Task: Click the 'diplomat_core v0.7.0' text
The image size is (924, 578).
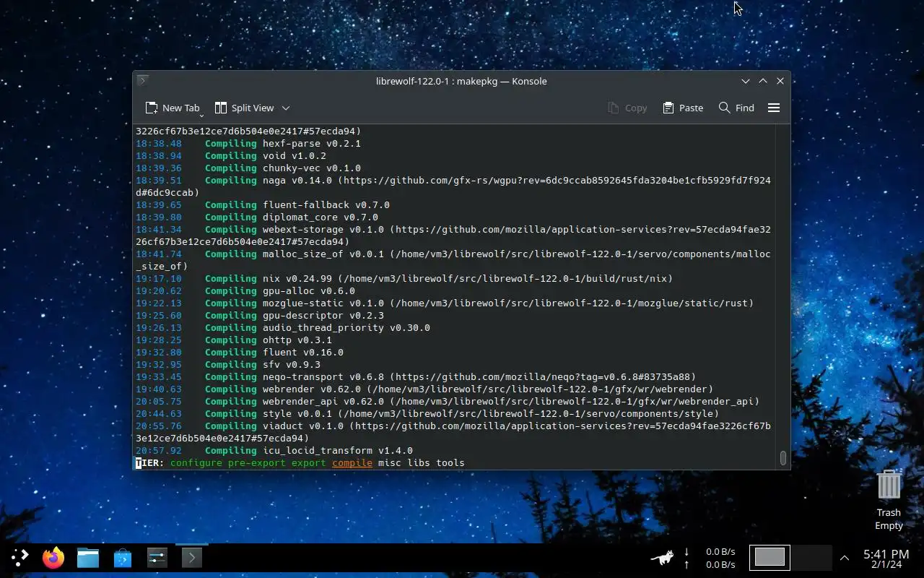Action: [x=321, y=217]
